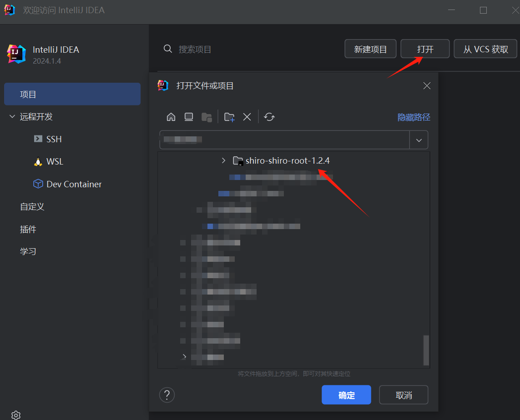Image resolution: width=520 pixels, height=420 pixels.
Task: Open the 插件 sidebar item
Action: [28, 230]
